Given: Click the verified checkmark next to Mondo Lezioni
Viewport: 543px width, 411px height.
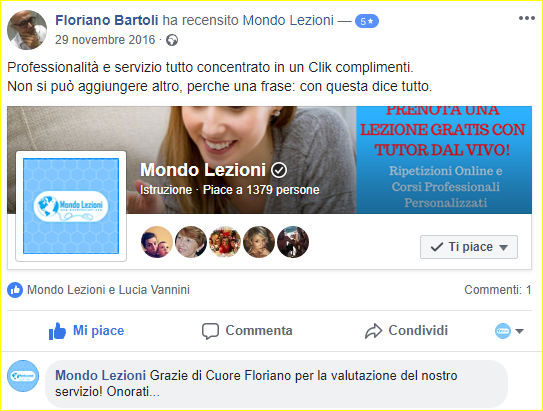Looking at the screenshot, I should tap(279, 170).
